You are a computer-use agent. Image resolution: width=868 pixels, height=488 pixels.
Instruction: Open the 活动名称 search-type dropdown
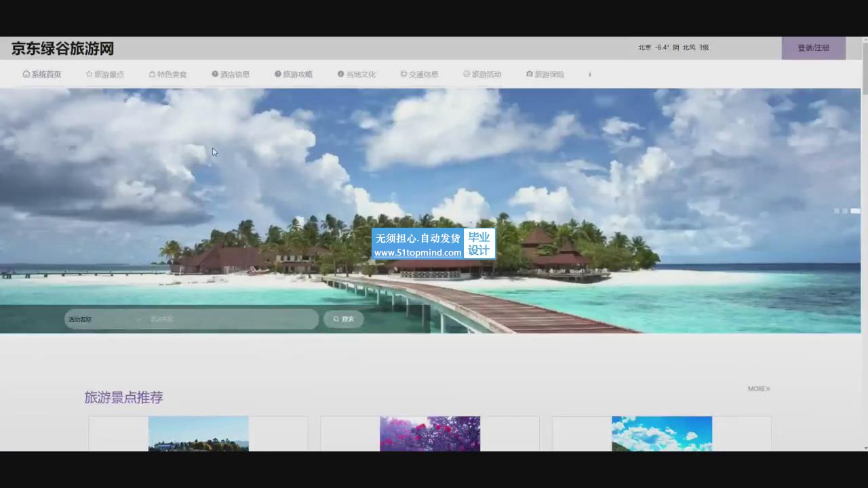coord(105,319)
